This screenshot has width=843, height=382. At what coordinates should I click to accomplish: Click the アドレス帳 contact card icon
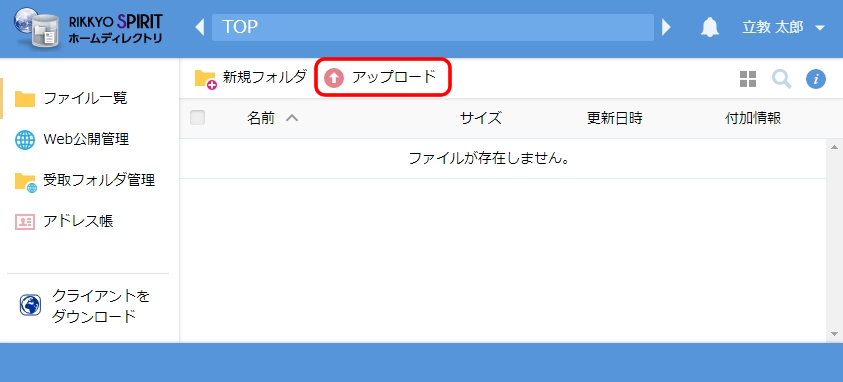pyautogui.click(x=25, y=222)
